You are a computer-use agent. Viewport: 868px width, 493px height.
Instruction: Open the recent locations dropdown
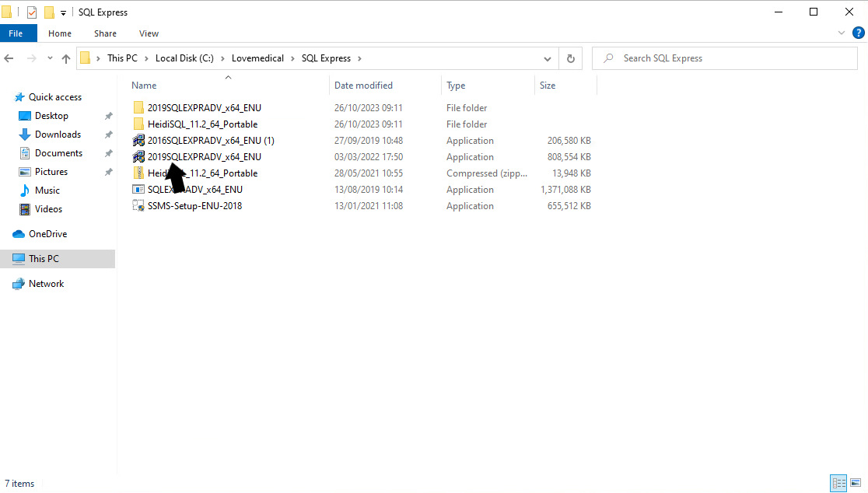click(50, 58)
